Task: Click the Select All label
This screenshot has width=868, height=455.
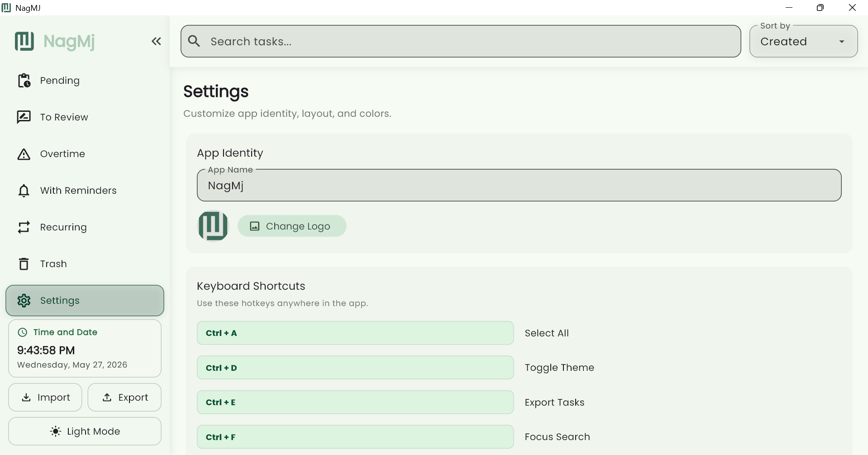Action: 547,333
